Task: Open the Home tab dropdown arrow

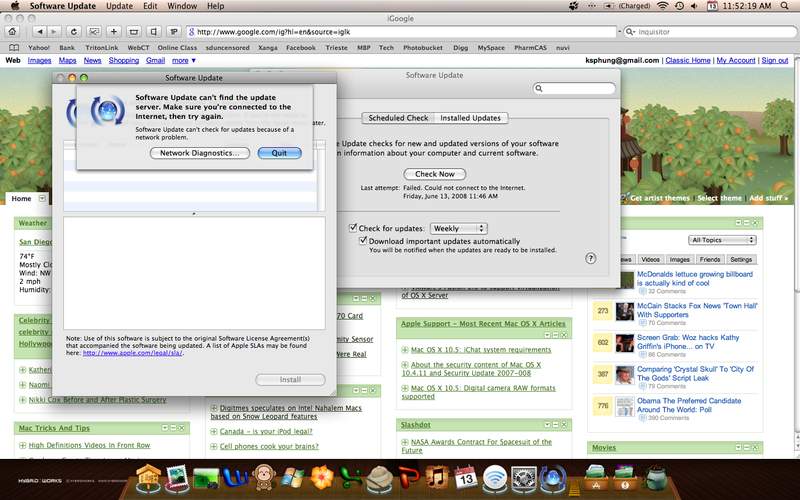Action: point(42,198)
